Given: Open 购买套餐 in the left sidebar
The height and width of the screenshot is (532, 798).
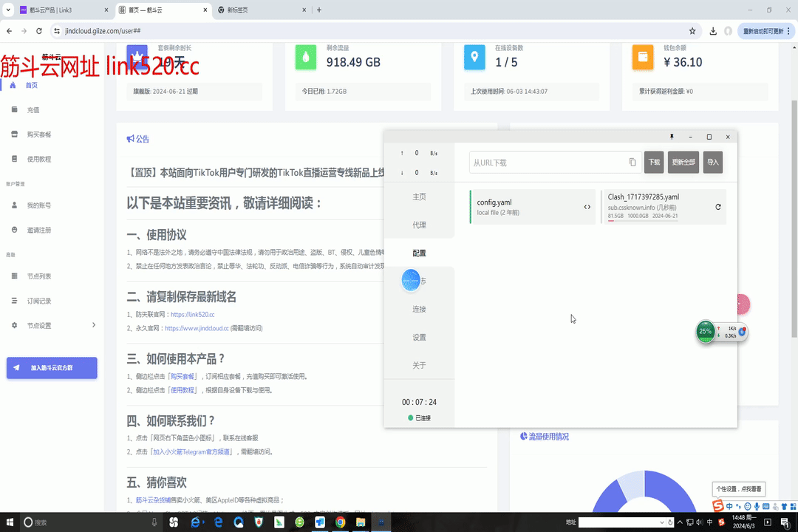Looking at the screenshot, I should [39, 134].
